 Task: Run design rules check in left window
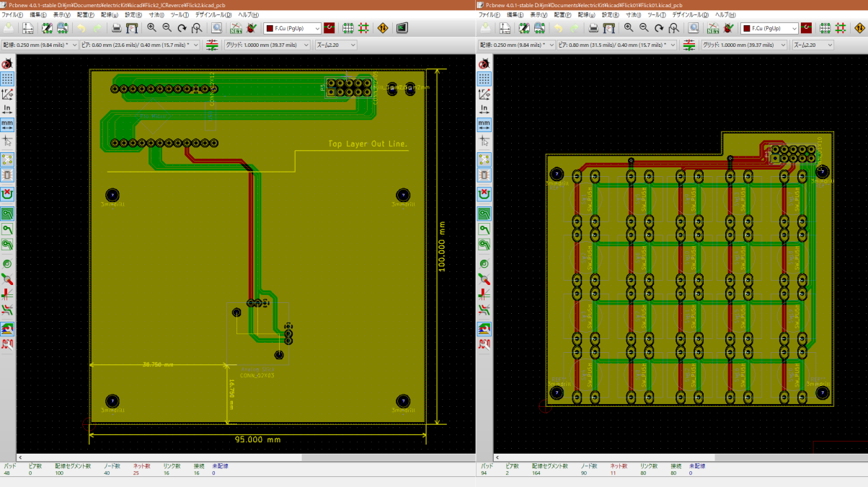(x=250, y=28)
